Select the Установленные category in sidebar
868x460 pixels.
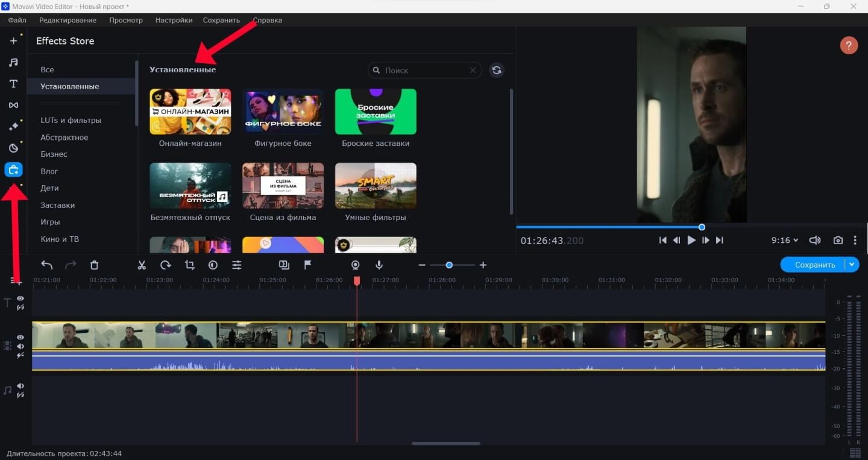click(x=81, y=86)
